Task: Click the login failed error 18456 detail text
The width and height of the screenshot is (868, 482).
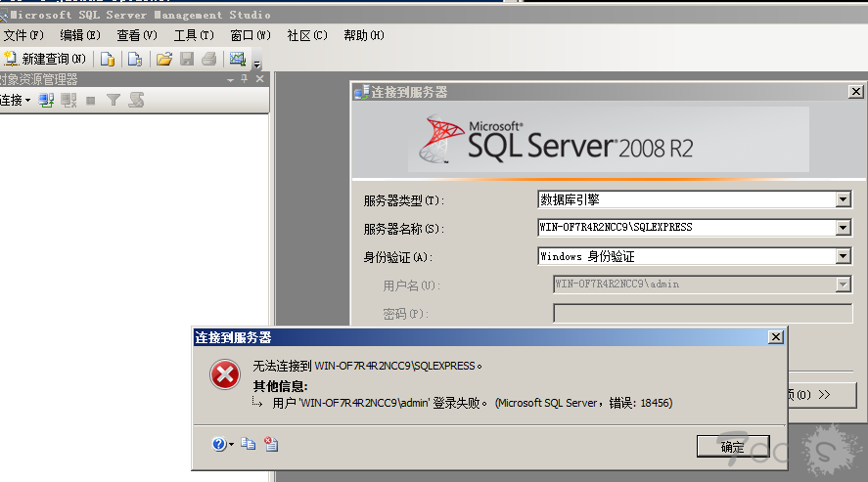Action: tap(473, 403)
